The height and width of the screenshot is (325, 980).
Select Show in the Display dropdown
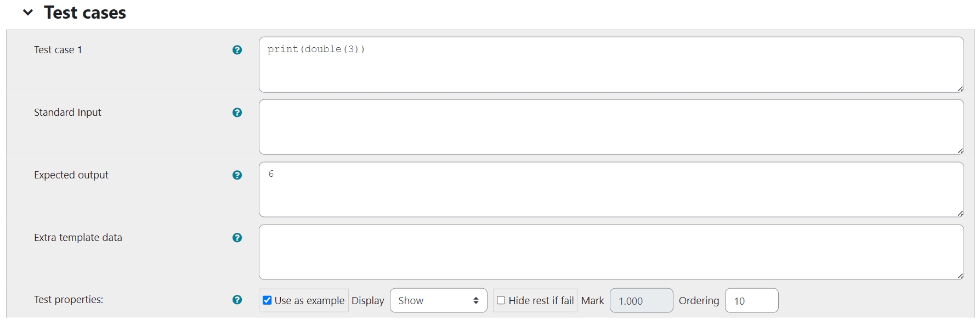[x=438, y=300]
